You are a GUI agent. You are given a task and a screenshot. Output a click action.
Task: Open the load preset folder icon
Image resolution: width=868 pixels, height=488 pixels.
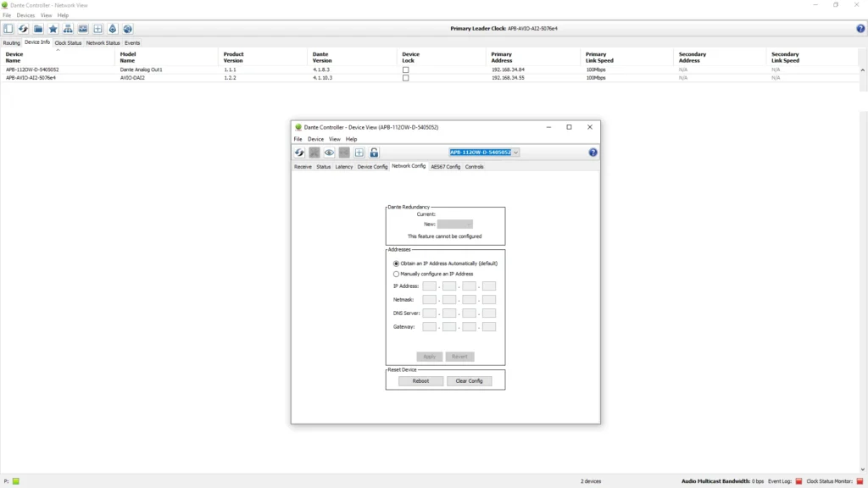point(38,29)
